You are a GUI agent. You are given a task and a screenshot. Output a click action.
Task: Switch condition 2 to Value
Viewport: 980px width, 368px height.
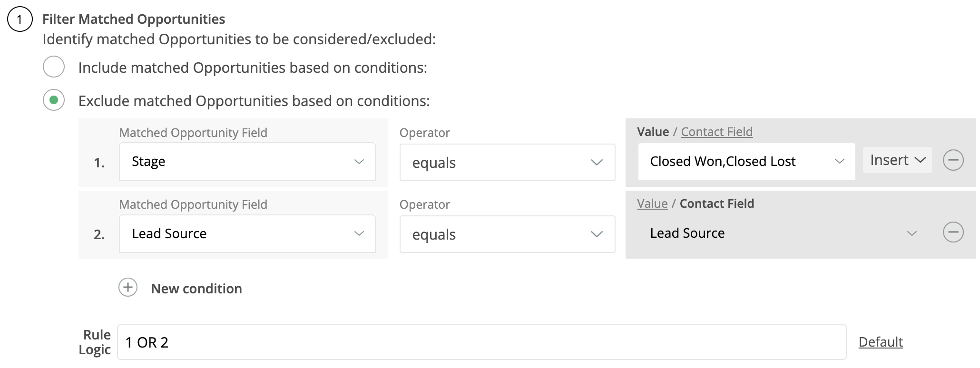pos(652,203)
